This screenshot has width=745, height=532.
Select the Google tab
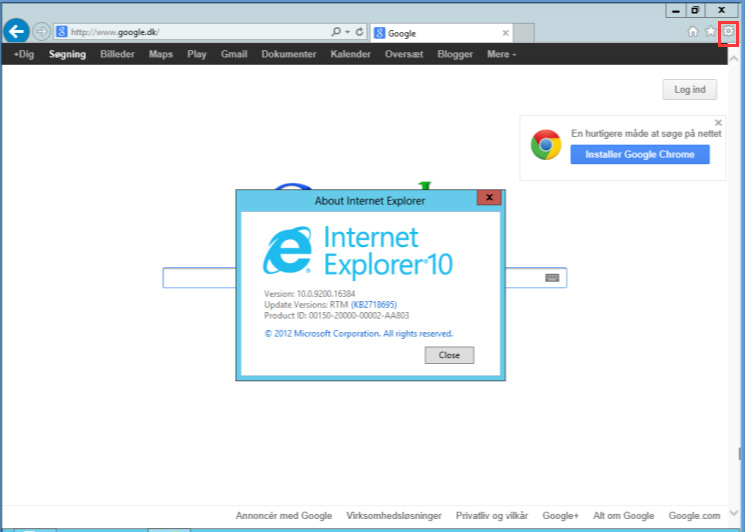pyautogui.click(x=441, y=33)
